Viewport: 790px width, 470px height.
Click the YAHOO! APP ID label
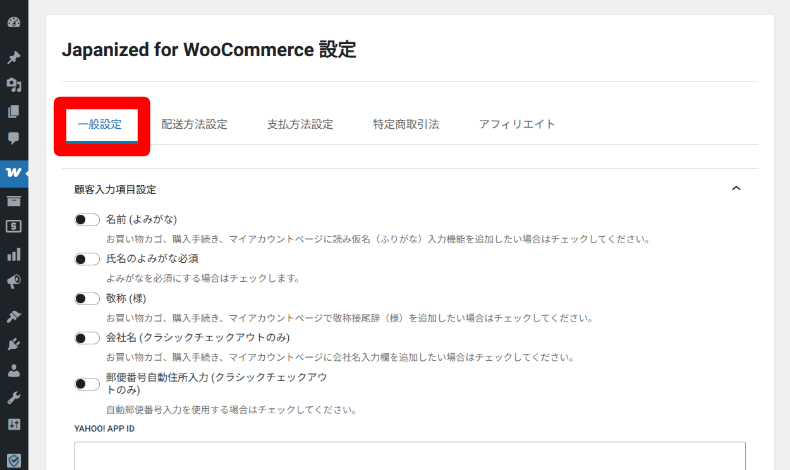coord(104,429)
